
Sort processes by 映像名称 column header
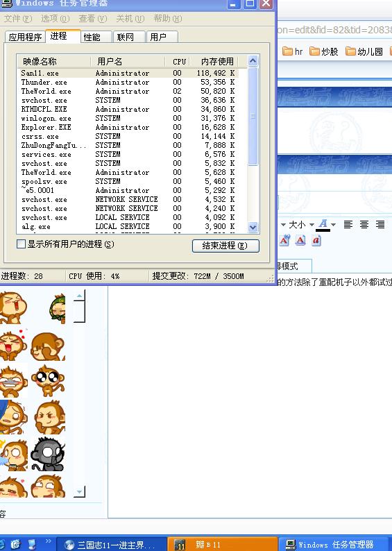[53, 62]
